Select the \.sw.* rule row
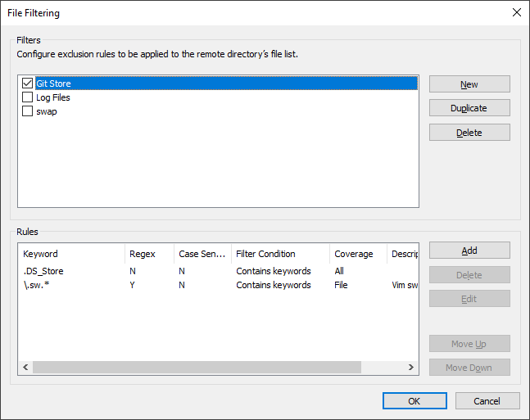 pos(218,285)
